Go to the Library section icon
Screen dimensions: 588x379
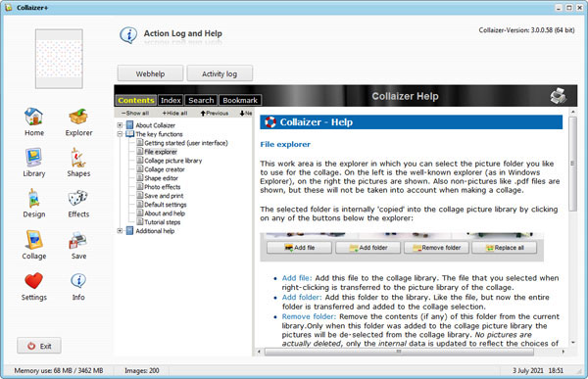point(33,158)
